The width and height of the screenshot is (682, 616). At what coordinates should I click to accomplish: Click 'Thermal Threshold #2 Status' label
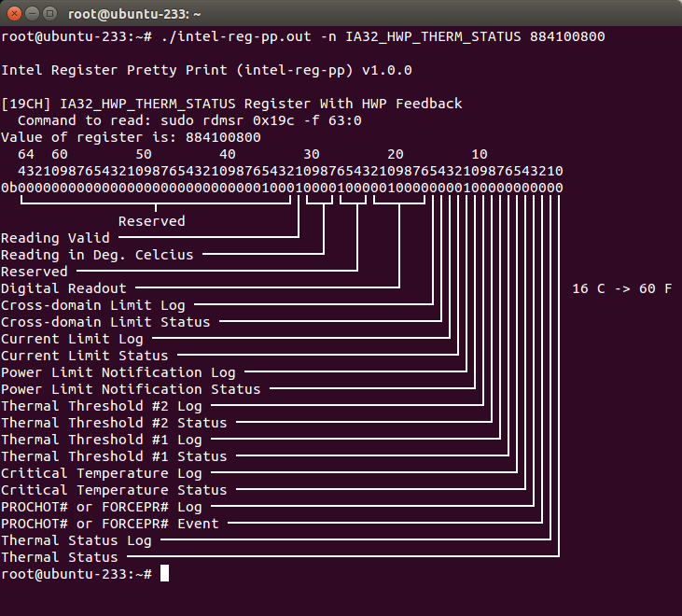click(114, 423)
